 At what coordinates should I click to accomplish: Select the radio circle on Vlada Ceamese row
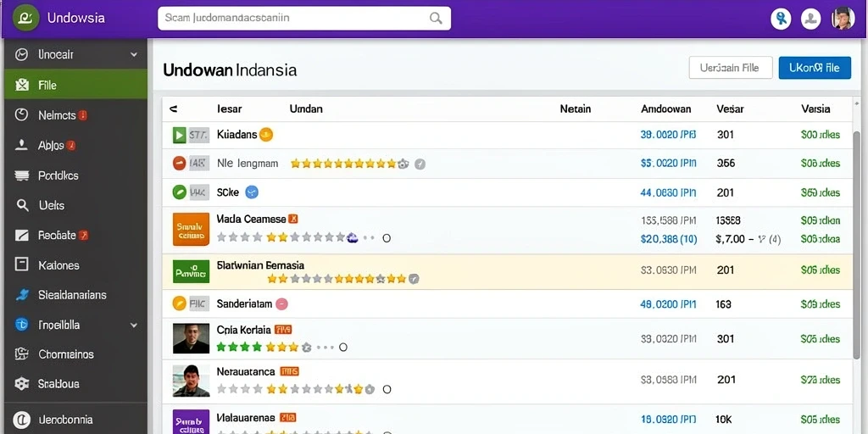point(387,238)
